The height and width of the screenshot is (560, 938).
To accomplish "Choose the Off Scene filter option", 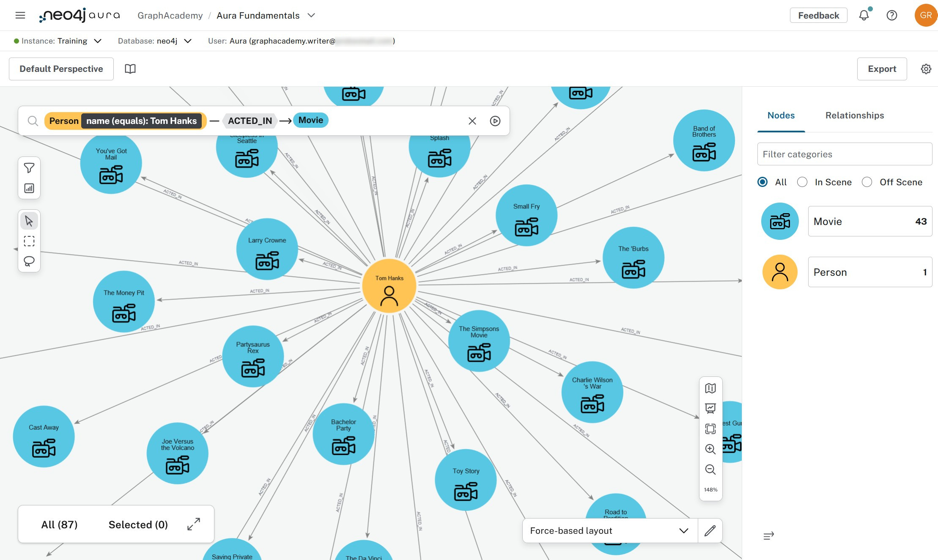I will point(867,182).
